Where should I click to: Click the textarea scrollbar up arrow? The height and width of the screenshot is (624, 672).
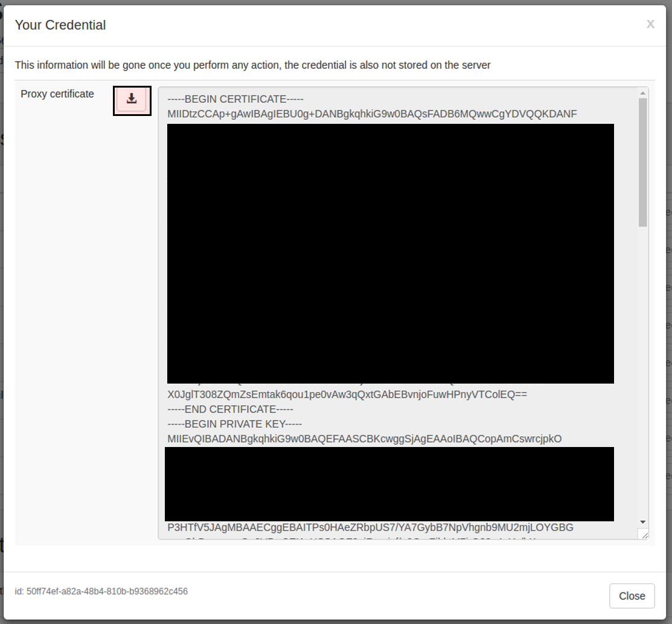click(x=642, y=93)
